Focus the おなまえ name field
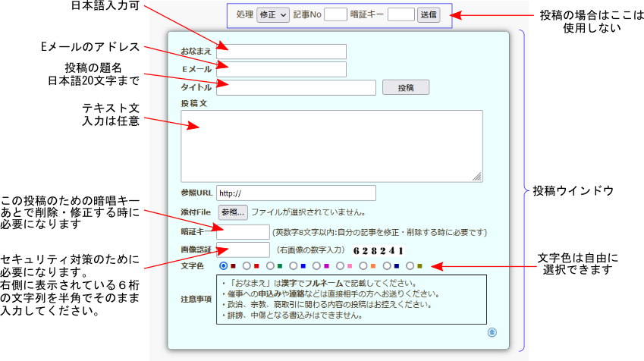The width and height of the screenshot is (644, 361). point(281,52)
